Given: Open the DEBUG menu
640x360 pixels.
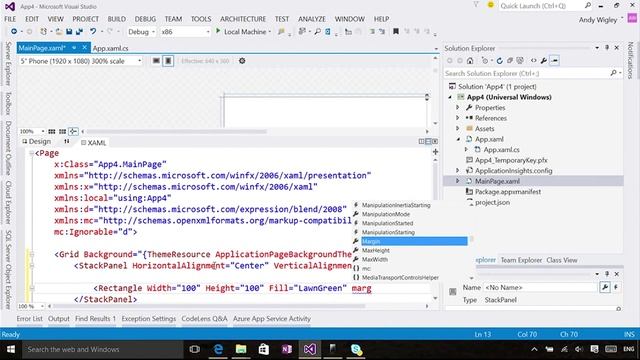Looking at the screenshot, I should pyautogui.click(x=145, y=19).
